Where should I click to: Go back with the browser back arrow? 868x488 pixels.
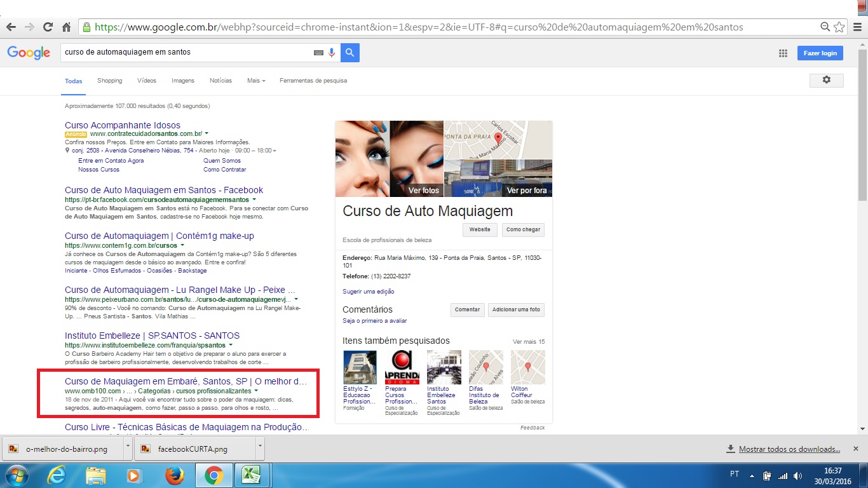(11, 27)
